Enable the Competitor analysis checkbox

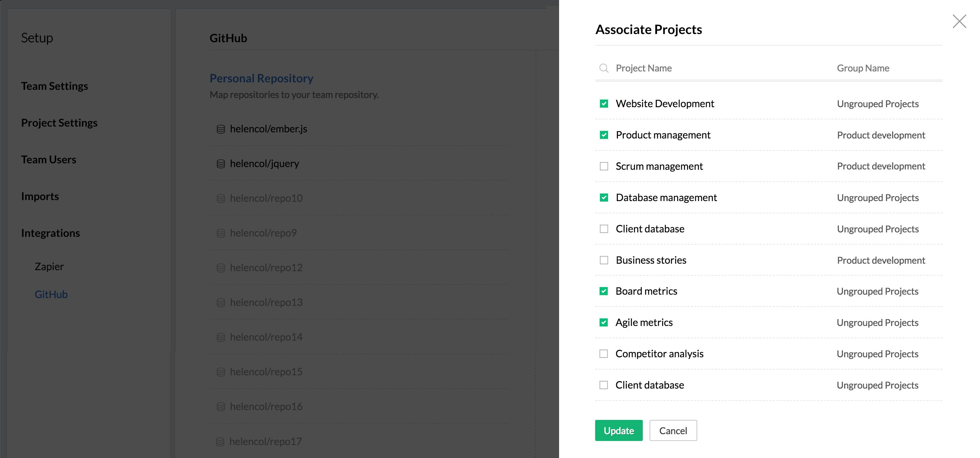pos(603,354)
